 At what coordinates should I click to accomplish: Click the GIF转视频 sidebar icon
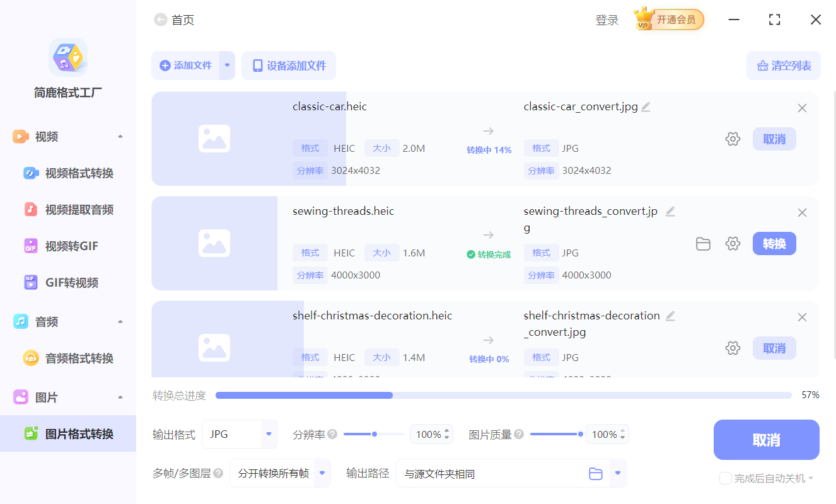coord(31,282)
